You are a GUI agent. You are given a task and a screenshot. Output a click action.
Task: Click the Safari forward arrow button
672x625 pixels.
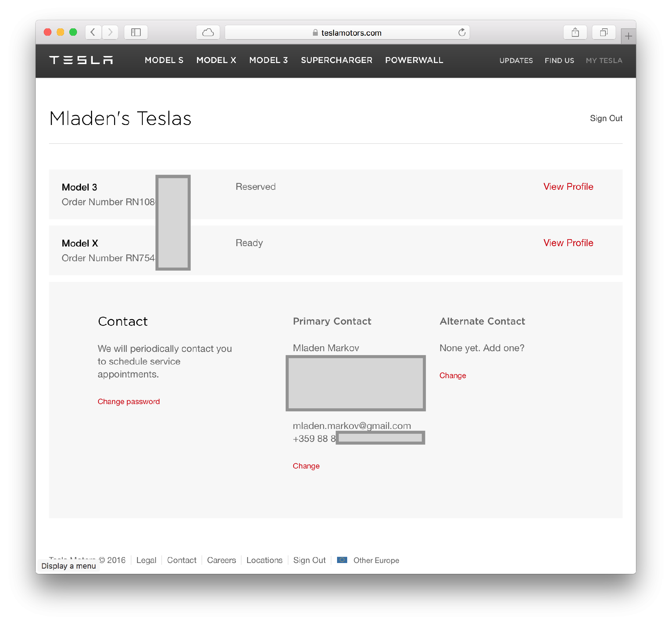(110, 33)
